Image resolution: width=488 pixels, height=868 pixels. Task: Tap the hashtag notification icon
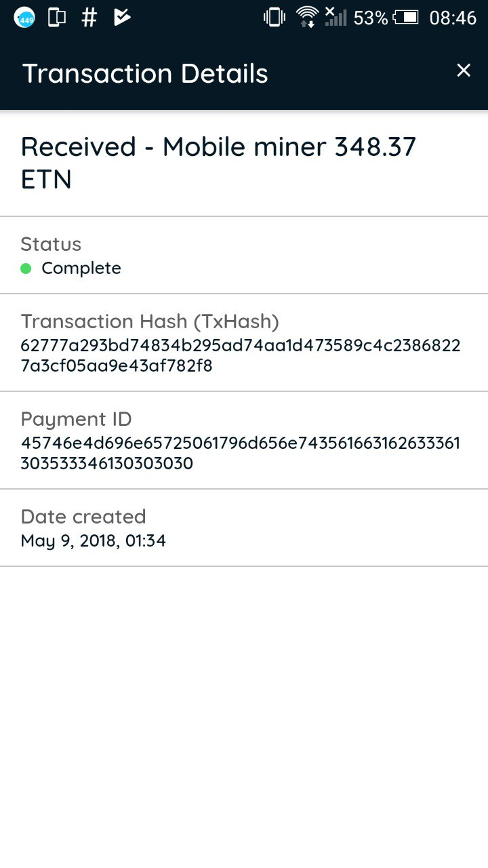pos(89,18)
